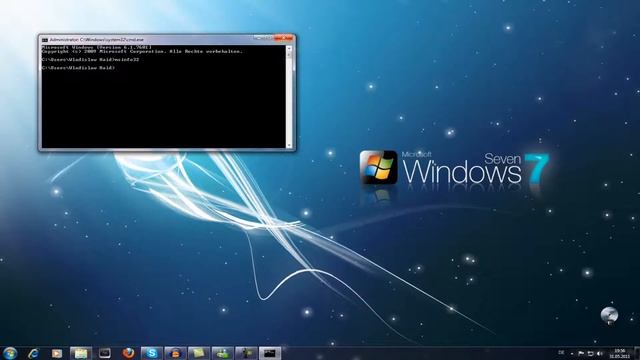Open the network status tray icon
The width and height of the screenshot is (640, 360).
pyautogui.click(x=591, y=353)
